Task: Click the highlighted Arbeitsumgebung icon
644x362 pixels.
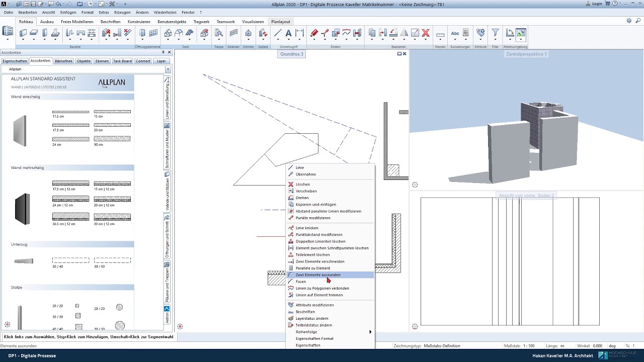Action: tap(521, 34)
